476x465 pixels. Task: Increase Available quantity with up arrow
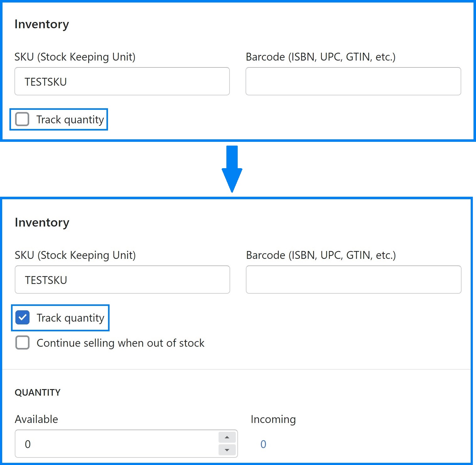click(x=227, y=437)
